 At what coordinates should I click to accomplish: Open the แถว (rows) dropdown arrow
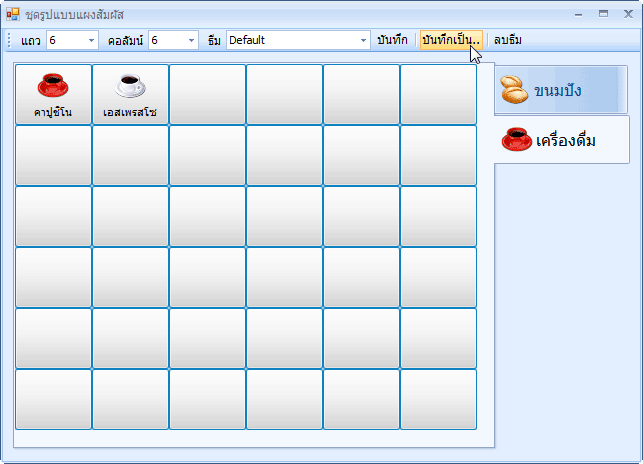pos(92,40)
